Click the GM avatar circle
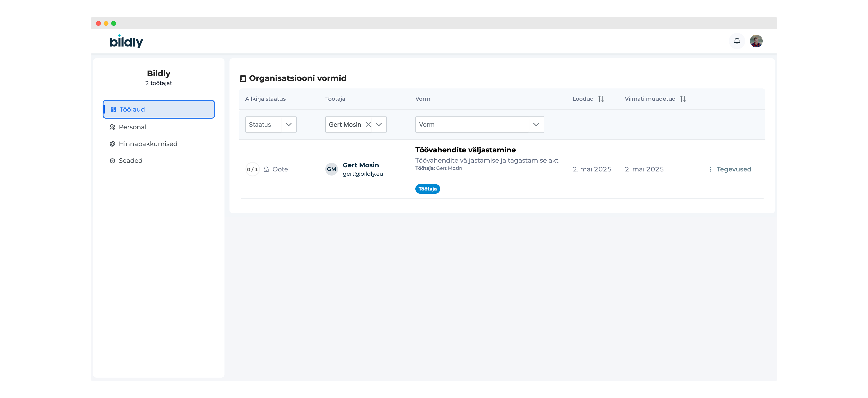 point(331,169)
